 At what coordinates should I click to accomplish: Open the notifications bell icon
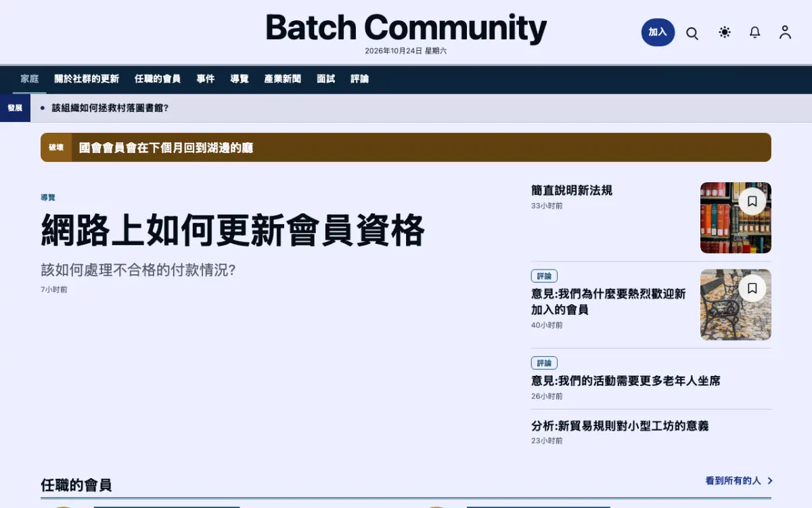(x=755, y=33)
